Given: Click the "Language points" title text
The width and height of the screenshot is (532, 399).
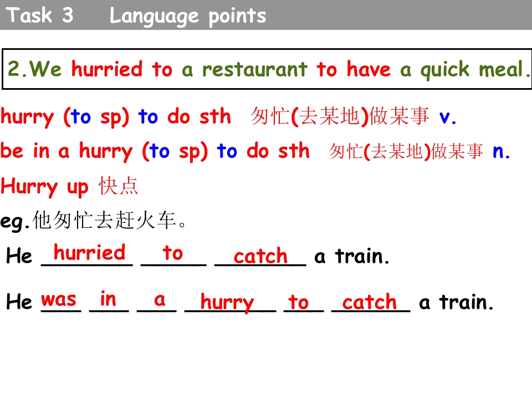Looking at the screenshot, I should pos(188,16).
